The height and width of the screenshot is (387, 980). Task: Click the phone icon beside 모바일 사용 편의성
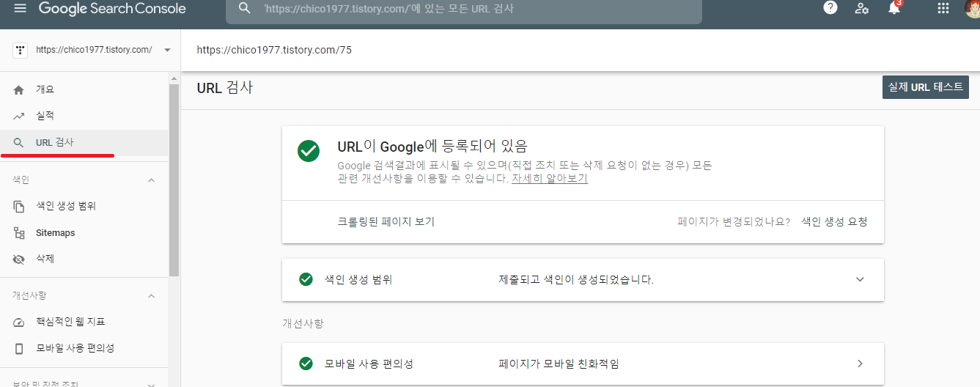click(x=19, y=349)
